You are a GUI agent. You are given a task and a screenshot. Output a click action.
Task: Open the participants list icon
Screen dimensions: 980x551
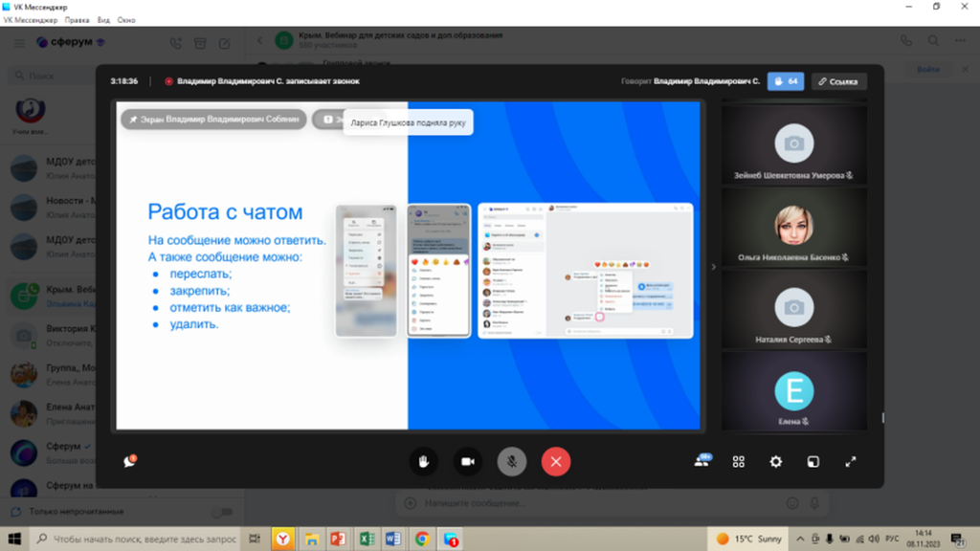(x=702, y=461)
